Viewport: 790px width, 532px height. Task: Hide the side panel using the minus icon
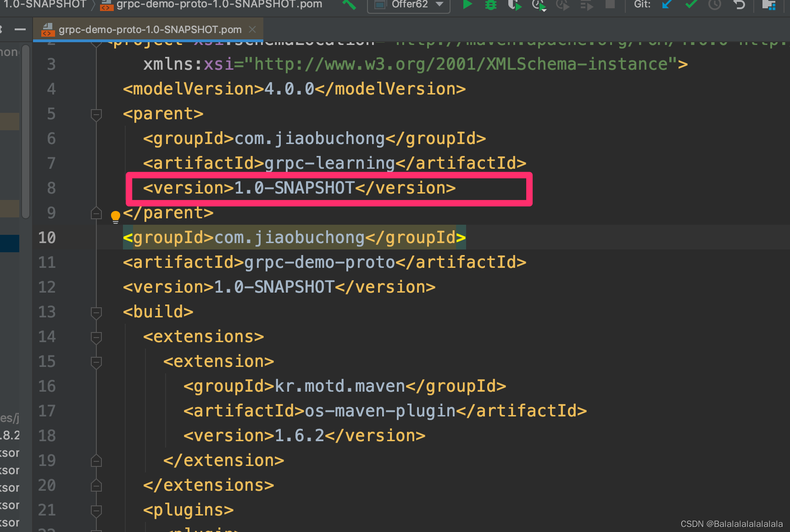point(20,29)
